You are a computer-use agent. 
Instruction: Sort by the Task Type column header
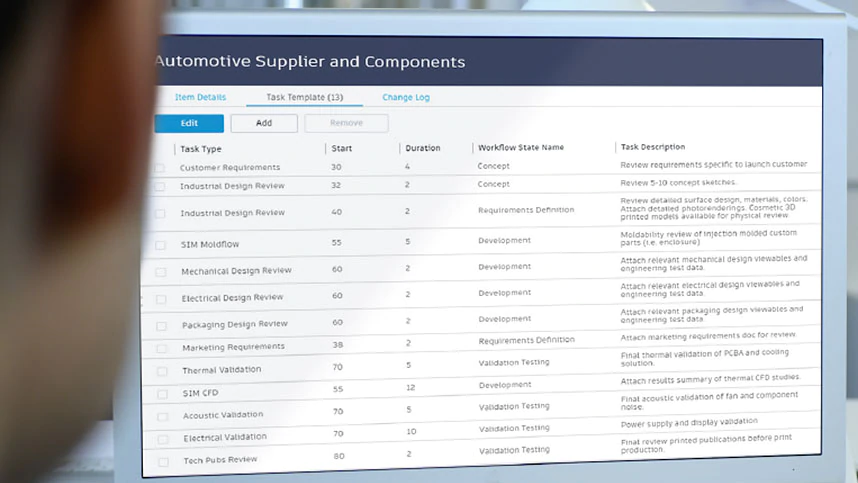(201, 148)
